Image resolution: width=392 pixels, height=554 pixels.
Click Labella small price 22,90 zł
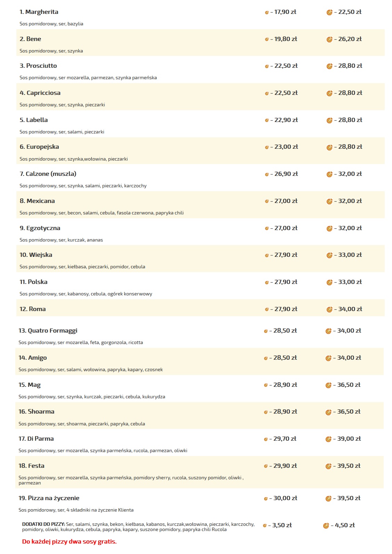point(286,120)
